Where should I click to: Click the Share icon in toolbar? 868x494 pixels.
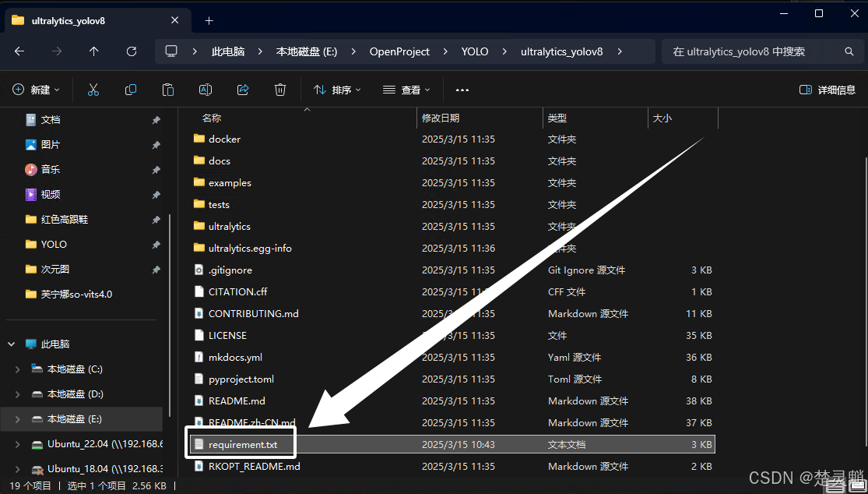(243, 90)
